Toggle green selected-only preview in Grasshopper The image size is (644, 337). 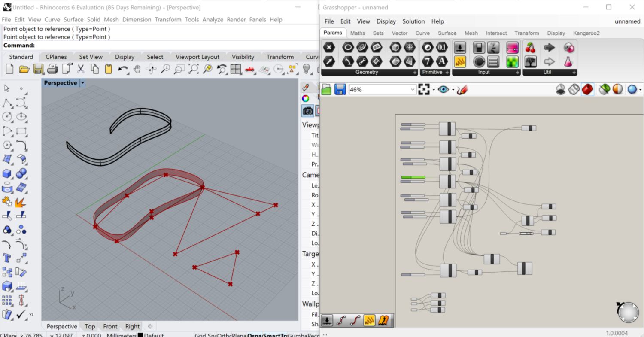click(x=604, y=89)
